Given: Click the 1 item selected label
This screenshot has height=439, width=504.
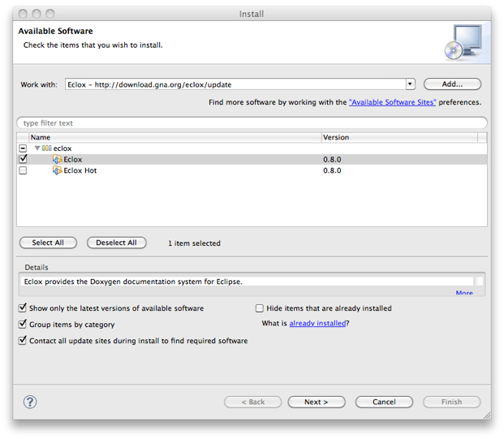Looking at the screenshot, I should point(194,243).
